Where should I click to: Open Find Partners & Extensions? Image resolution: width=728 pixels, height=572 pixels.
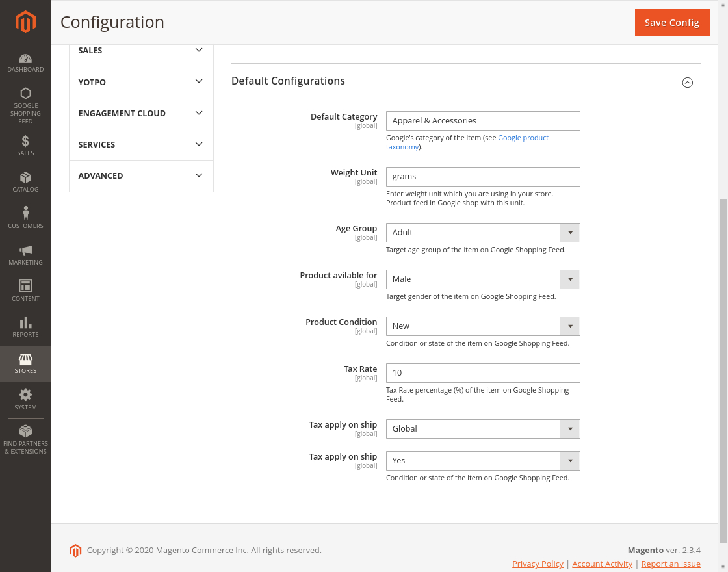(x=25, y=439)
